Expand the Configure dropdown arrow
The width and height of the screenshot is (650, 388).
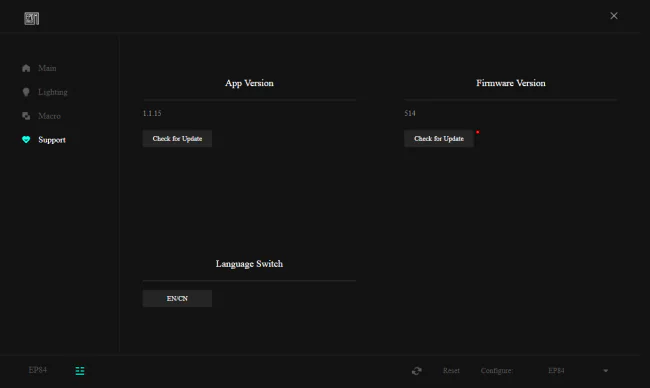[x=606, y=371]
